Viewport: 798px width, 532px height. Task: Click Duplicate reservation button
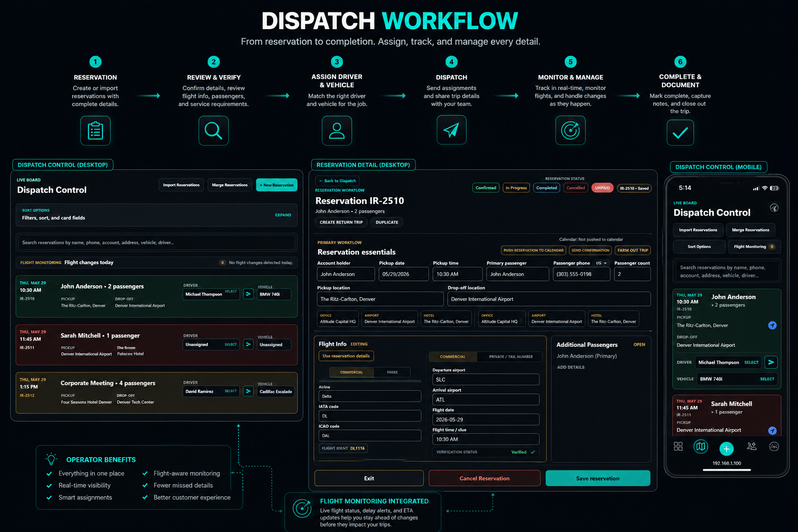pos(387,222)
